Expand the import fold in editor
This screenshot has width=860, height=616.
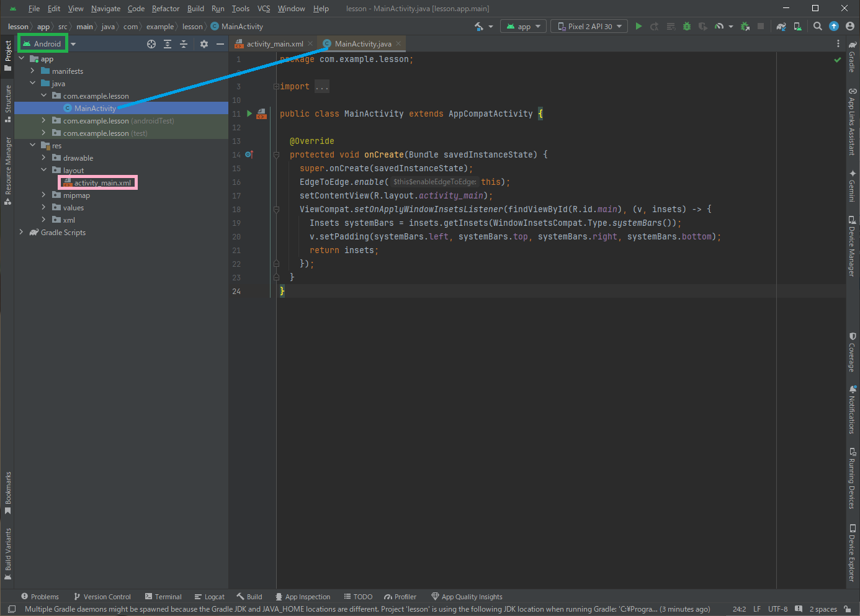[x=276, y=86]
